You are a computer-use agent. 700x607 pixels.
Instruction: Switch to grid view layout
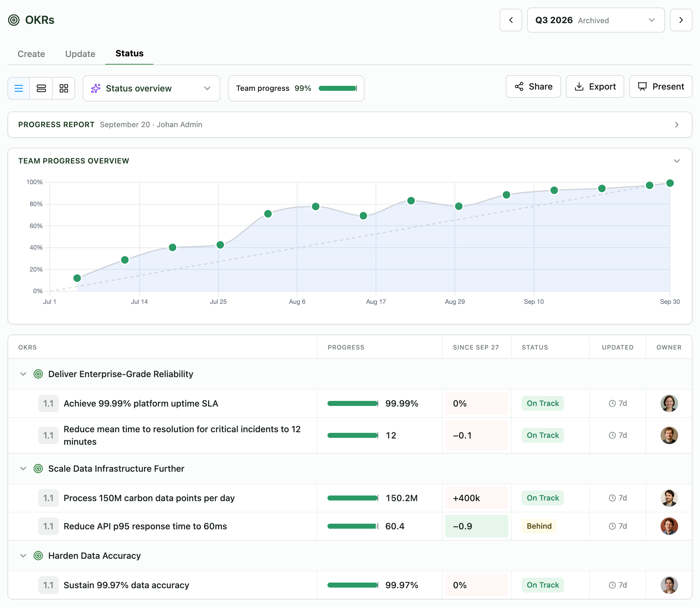64,88
